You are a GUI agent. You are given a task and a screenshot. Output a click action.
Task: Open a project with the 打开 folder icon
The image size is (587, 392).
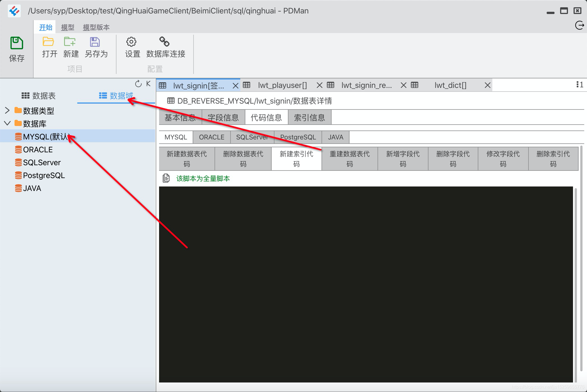48,42
